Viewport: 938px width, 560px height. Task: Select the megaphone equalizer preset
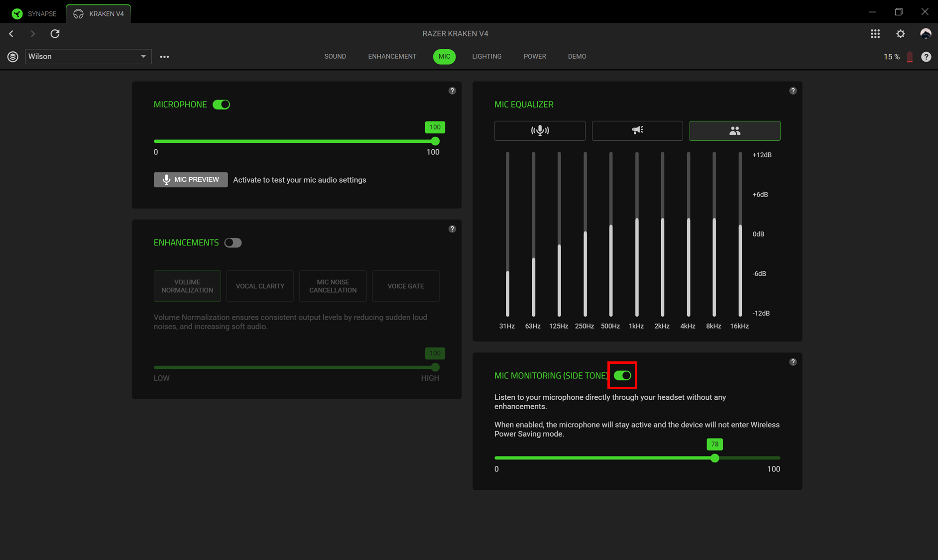[637, 130]
